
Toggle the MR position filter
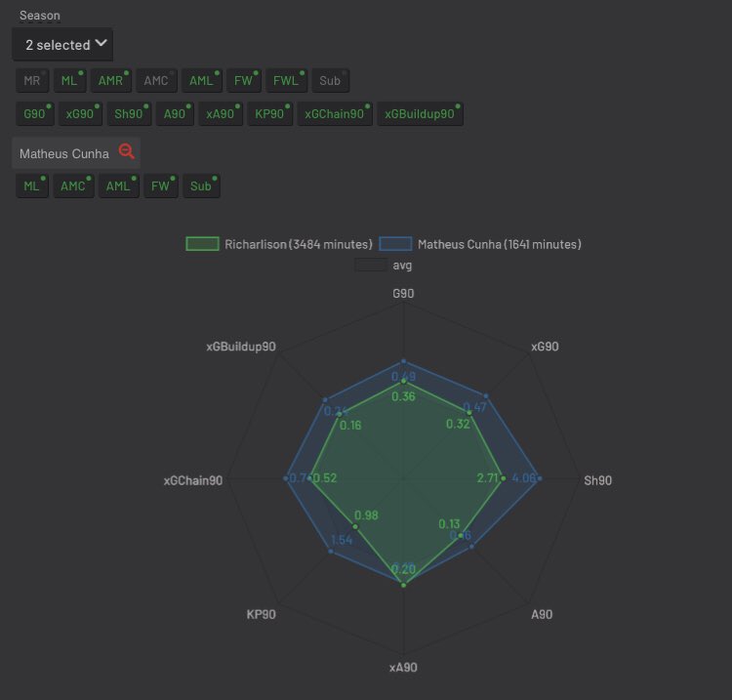(32, 80)
